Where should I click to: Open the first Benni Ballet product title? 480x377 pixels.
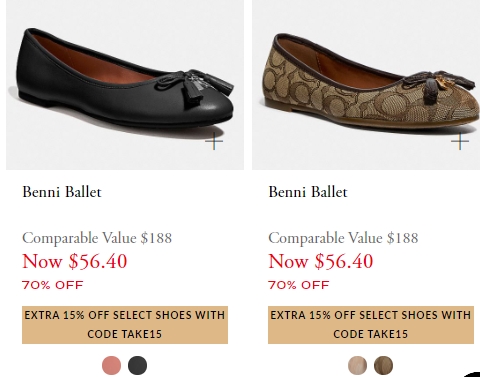coord(62,192)
